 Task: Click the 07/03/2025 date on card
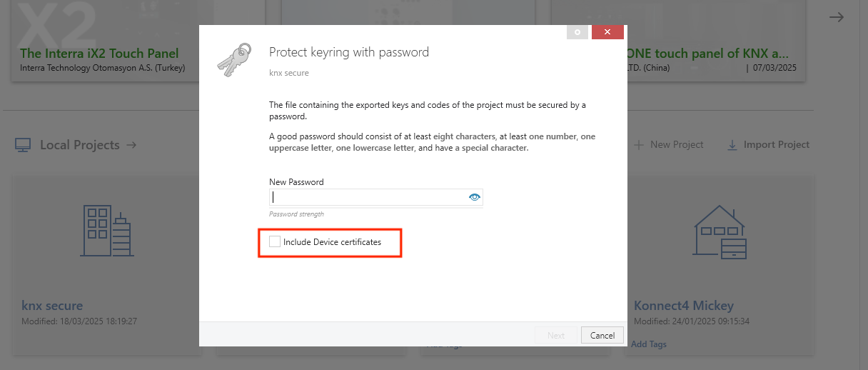pyautogui.click(x=774, y=69)
